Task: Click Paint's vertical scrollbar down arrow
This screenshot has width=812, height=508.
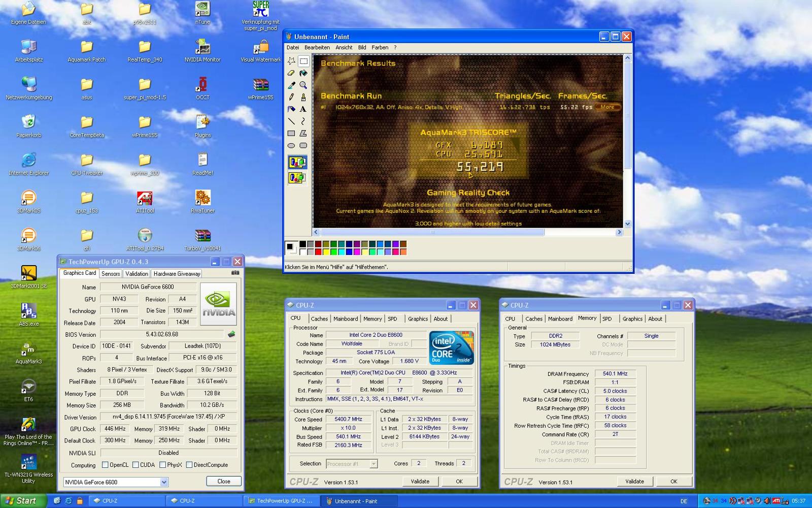Action: (x=627, y=224)
